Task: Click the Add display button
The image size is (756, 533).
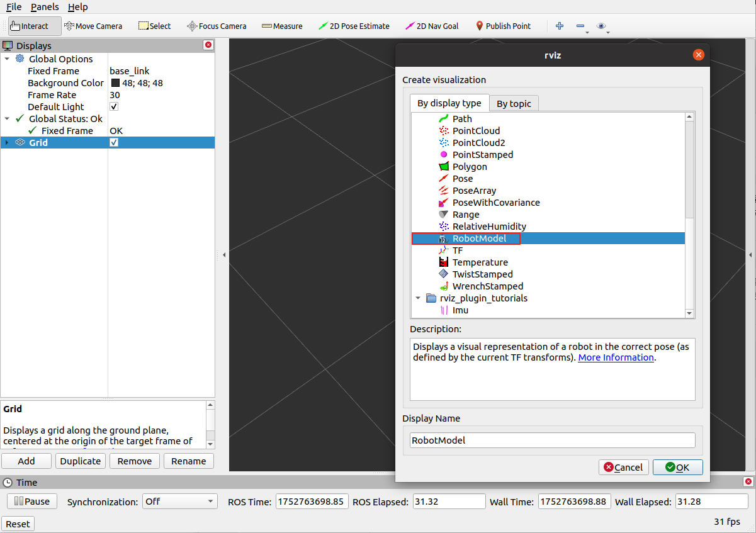Action: 26,461
